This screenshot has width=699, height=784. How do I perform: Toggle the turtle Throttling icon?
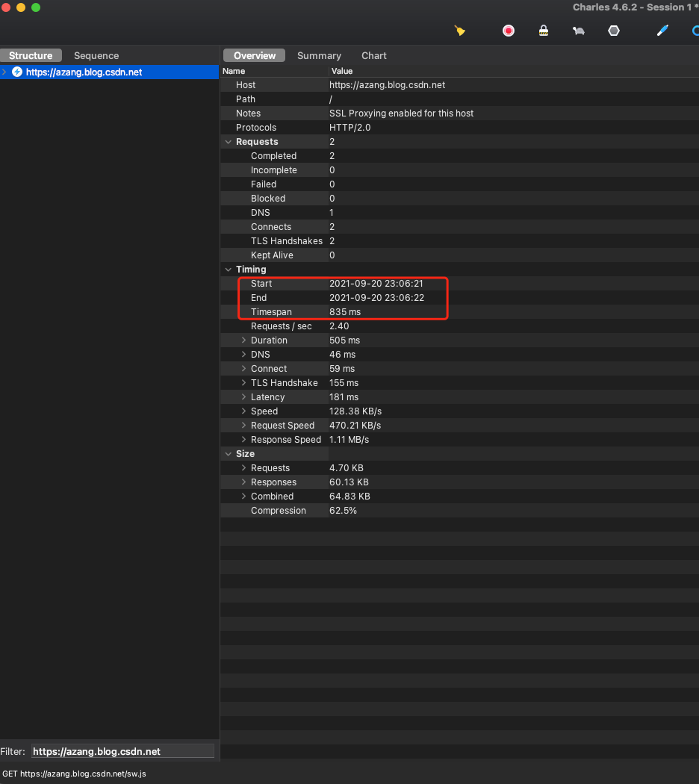point(579,31)
